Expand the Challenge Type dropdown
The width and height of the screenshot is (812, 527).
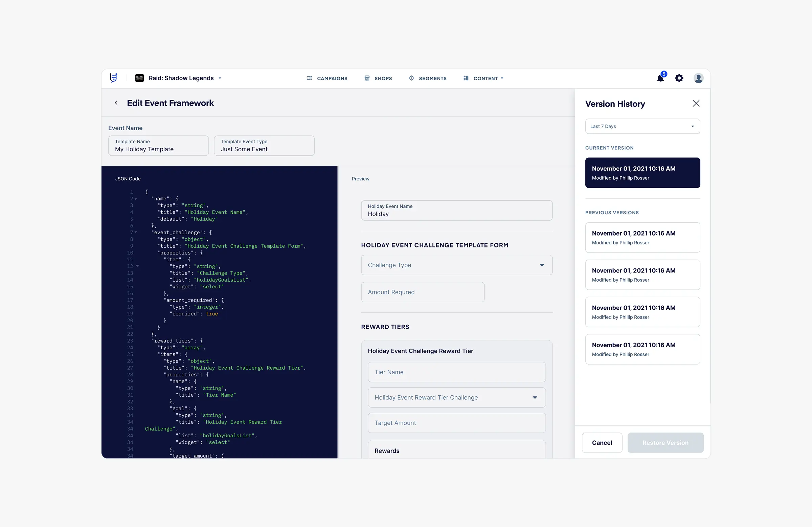point(456,265)
